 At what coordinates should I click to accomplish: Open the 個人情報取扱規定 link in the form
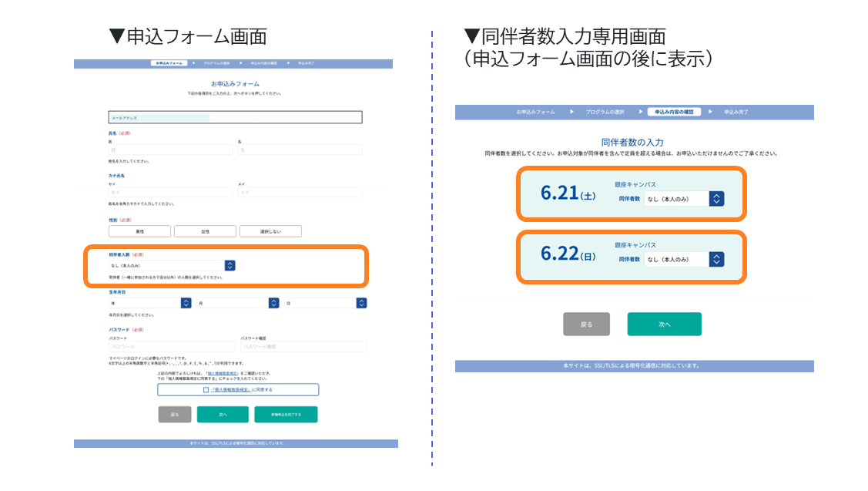(x=223, y=374)
